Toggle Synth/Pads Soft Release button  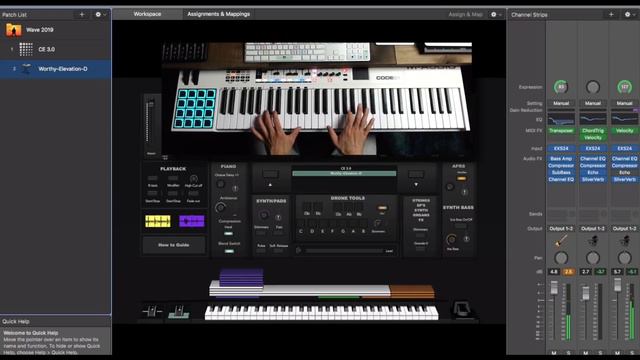click(278, 251)
